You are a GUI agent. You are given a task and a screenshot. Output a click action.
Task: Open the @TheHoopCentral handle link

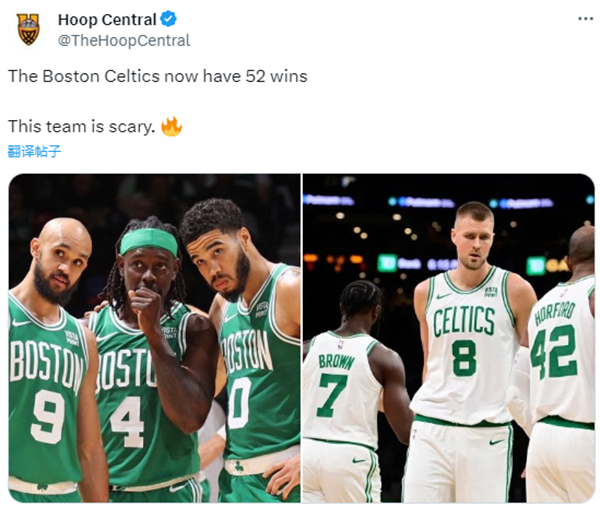coord(124,41)
